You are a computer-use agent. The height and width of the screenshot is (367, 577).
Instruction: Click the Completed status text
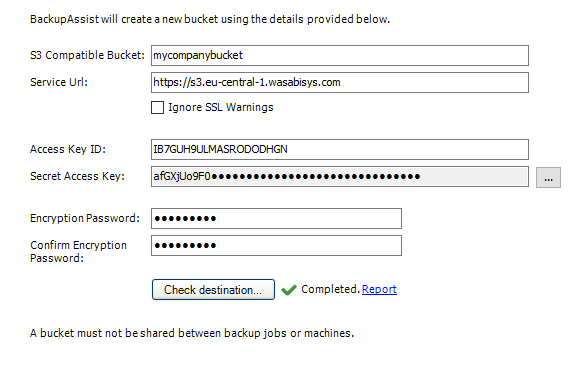[x=330, y=289]
